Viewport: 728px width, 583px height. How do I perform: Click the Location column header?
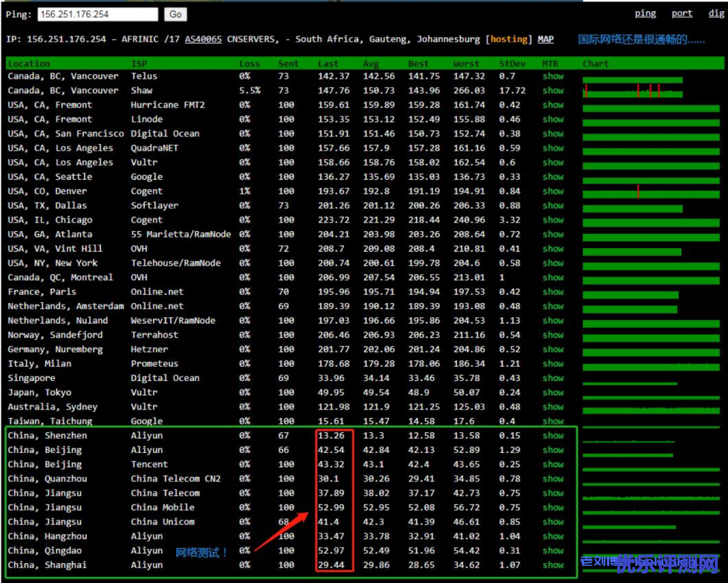[x=29, y=64]
